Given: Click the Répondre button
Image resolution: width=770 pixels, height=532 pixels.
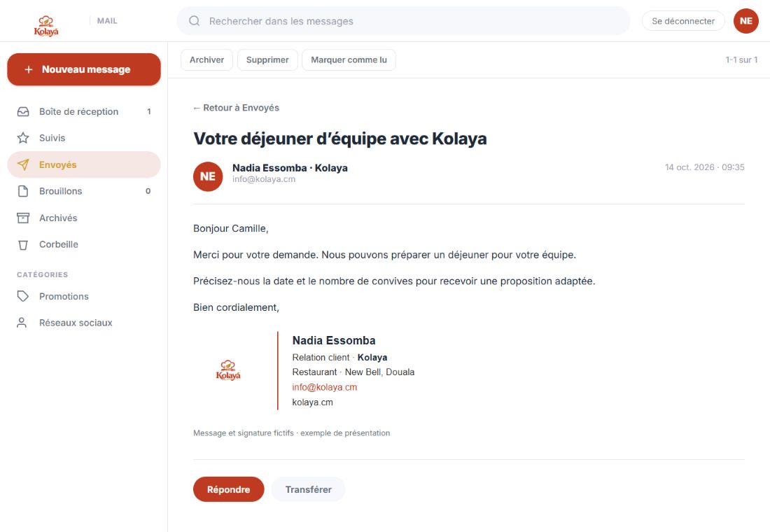Looking at the screenshot, I should [228, 489].
